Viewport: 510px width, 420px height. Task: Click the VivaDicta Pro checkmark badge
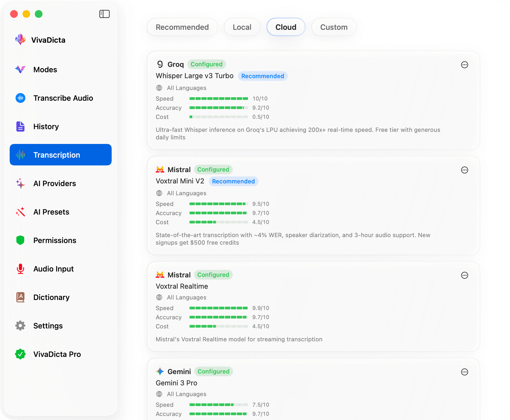click(20, 354)
